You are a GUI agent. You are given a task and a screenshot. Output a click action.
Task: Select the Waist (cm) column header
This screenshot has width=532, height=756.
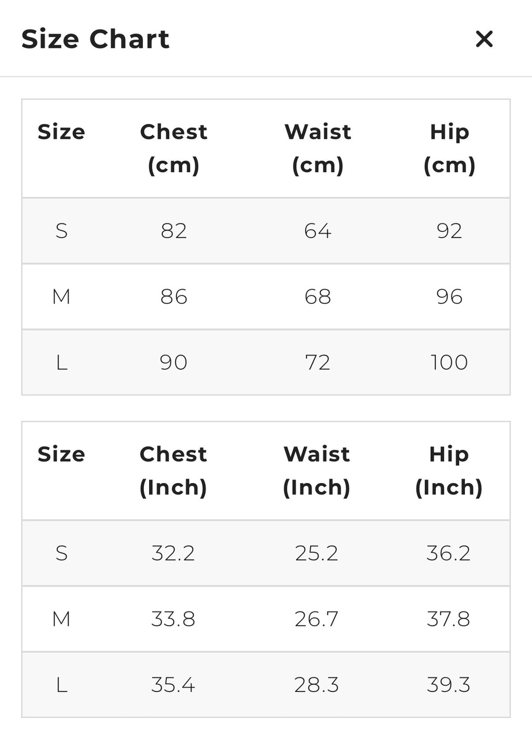click(317, 148)
